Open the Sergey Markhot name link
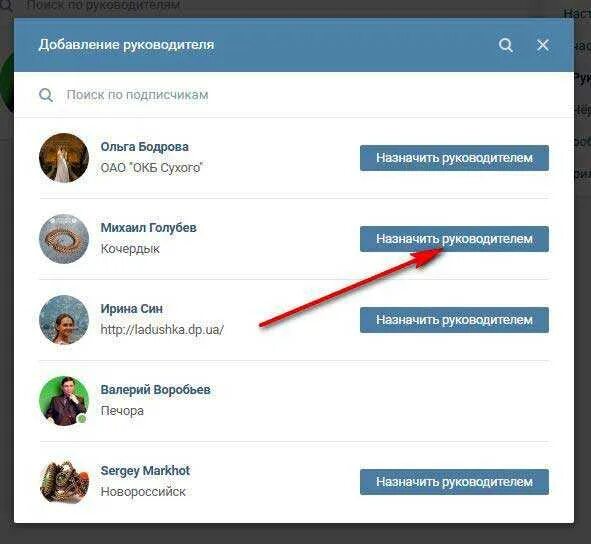Image resolution: width=591 pixels, height=544 pixels. pyautogui.click(x=145, y=471)
